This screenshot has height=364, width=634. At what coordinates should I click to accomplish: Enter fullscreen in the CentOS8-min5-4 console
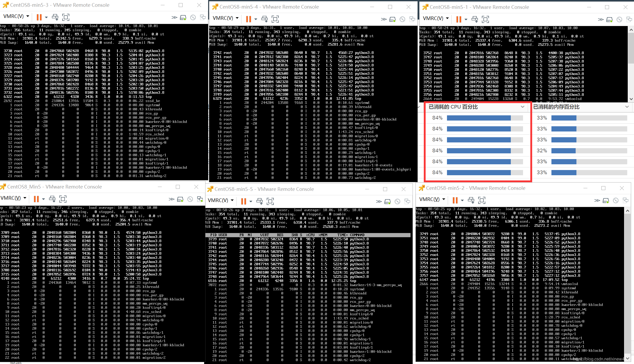[275, 19]
